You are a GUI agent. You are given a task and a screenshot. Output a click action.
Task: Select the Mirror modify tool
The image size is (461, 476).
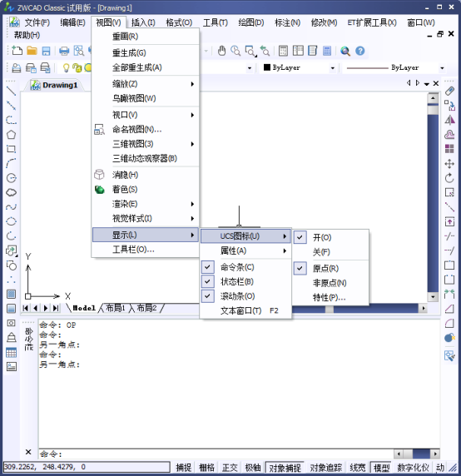tap(449, 120)
